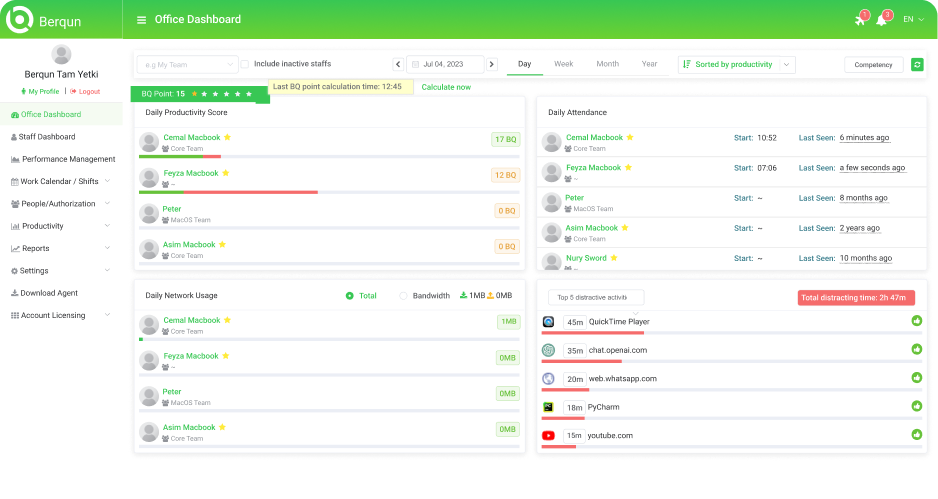Open the EN language dropdown

[x=913, y=20]
